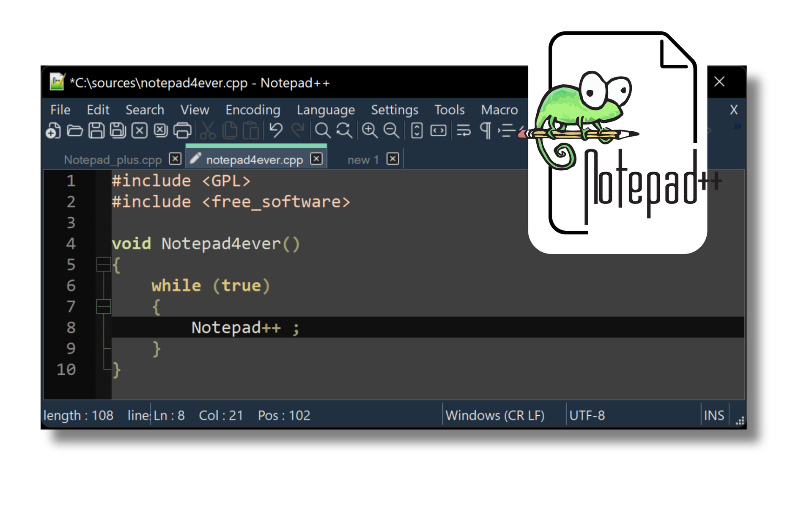
Task: Zoom in on the text
Action: 370,130
